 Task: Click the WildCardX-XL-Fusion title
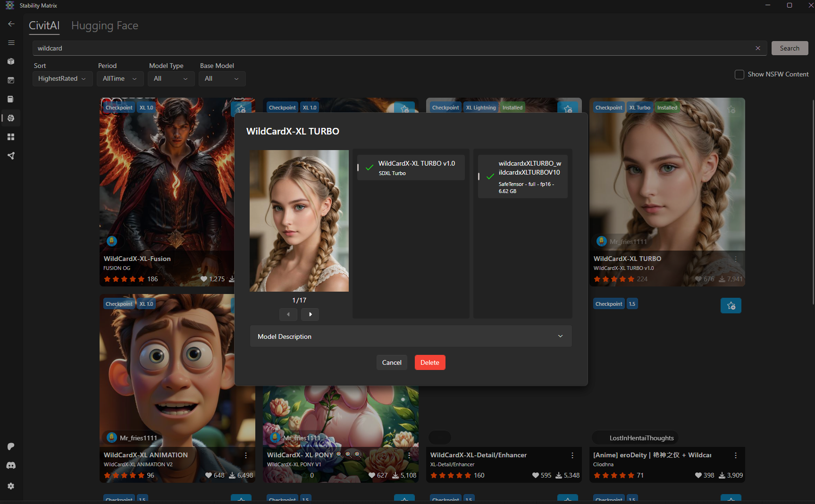[137, 259]
